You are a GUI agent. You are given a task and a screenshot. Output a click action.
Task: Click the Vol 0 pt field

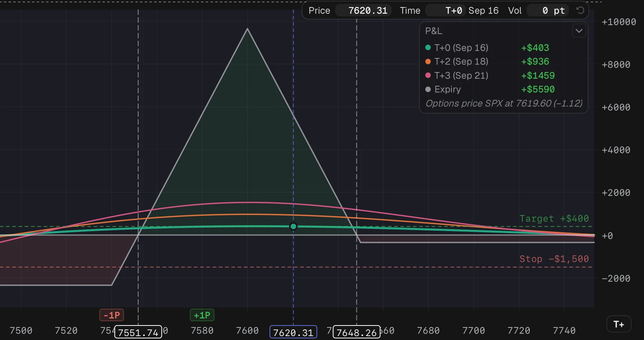[548, 11]
